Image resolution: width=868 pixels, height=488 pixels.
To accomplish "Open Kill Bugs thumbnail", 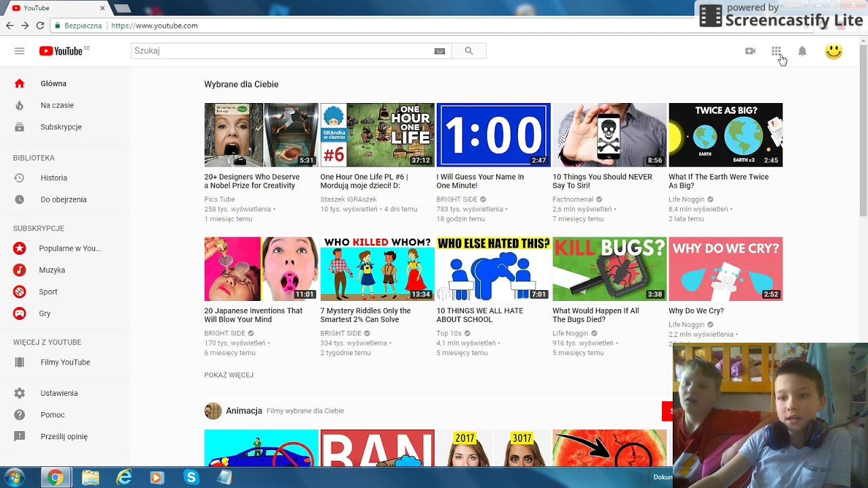I will (x=610, y=268).
